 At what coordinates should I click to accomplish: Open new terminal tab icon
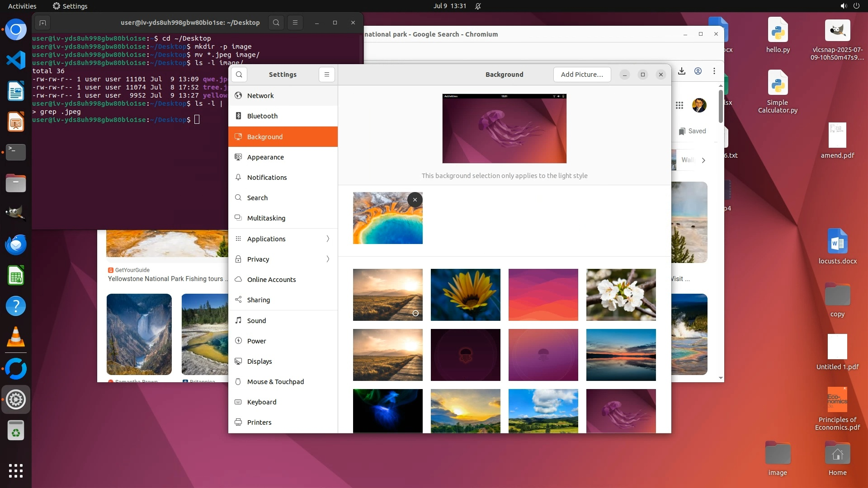pyautogui.click(x=42, y=23)
